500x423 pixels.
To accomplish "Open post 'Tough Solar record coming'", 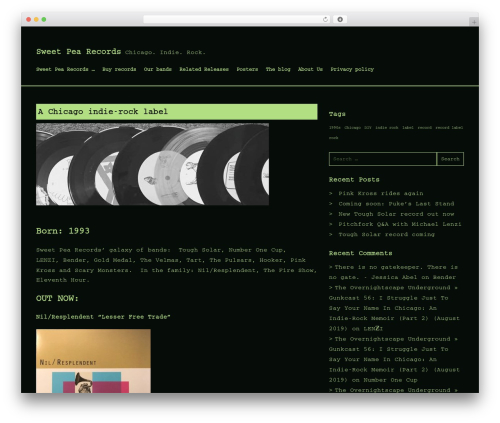I will coord(387,234).
